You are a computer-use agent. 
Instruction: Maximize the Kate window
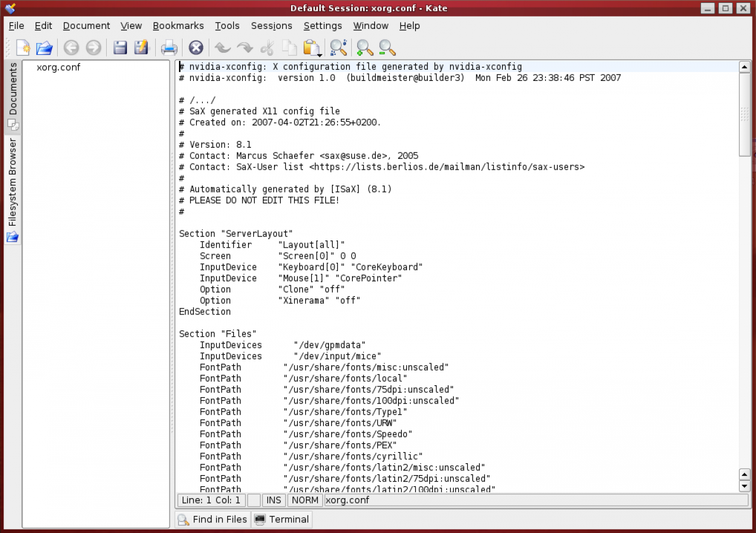click(x=725, y=8)
